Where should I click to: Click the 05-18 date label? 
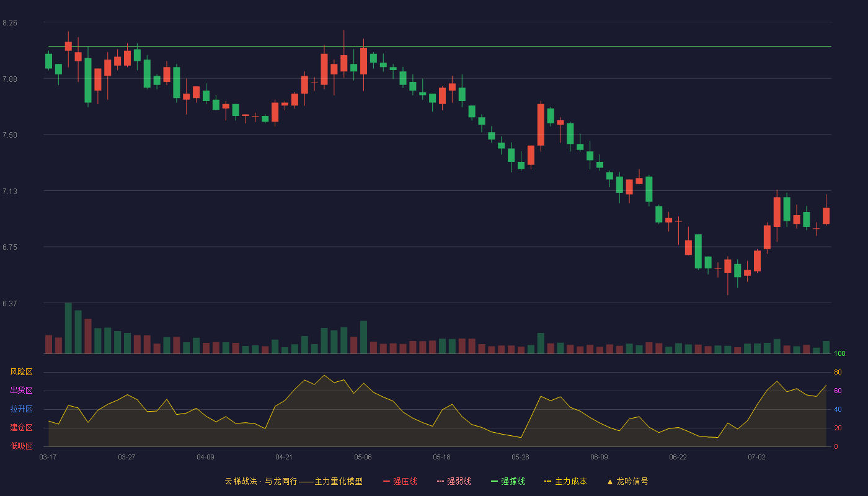pos(441,457)
